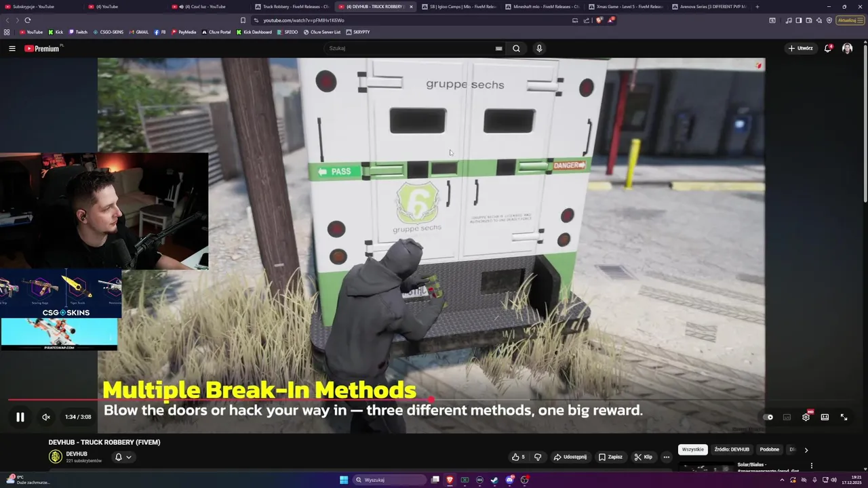Open Brave browser from taskbar
The width and height of the screenshot is (868, 488).
[449, 480]
